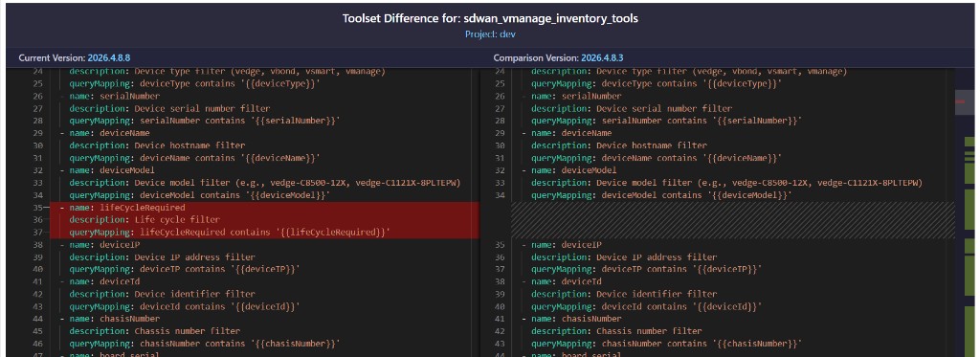
Task: Click queryMapping deviceName line 31 in Current pane
Action: click(195, 158)
